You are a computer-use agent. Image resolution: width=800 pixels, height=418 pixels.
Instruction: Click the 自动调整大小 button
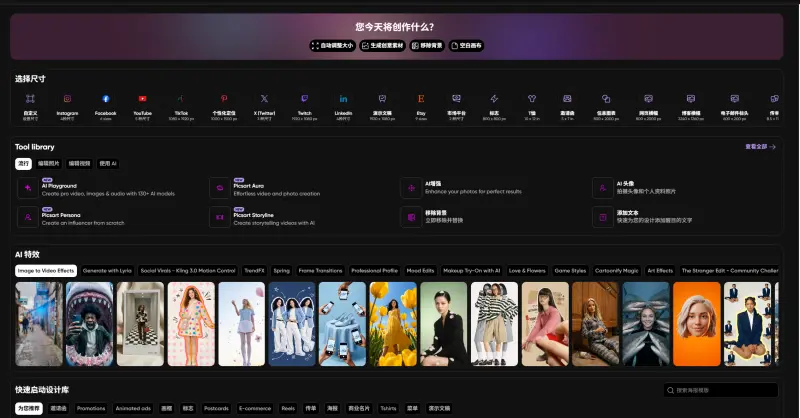332,45
